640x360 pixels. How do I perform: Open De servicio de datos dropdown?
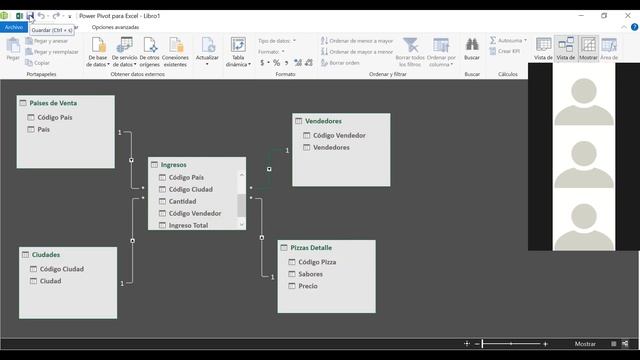click(124, 52)
